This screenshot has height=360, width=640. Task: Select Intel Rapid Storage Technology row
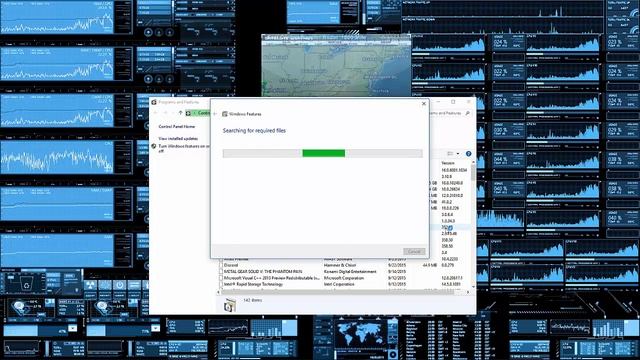pos(344,284)
